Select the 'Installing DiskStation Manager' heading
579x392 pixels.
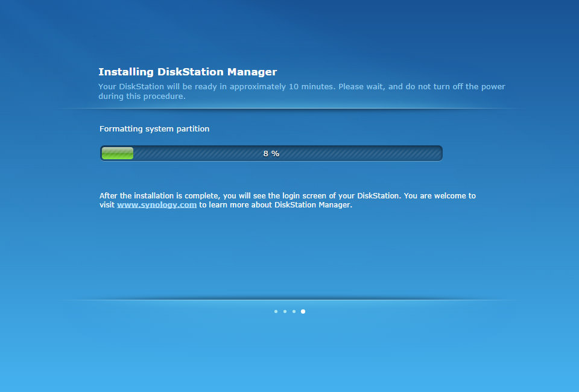coord(188,72)
